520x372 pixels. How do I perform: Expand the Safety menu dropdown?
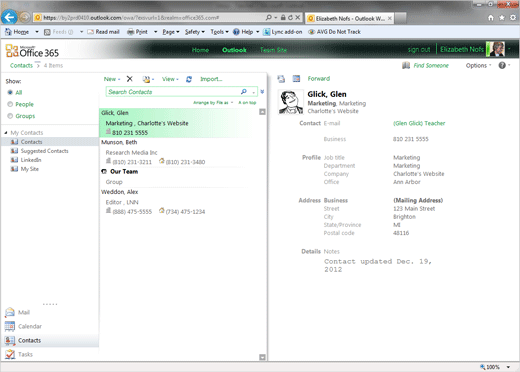pyautogui.click(x=195, y=32)
